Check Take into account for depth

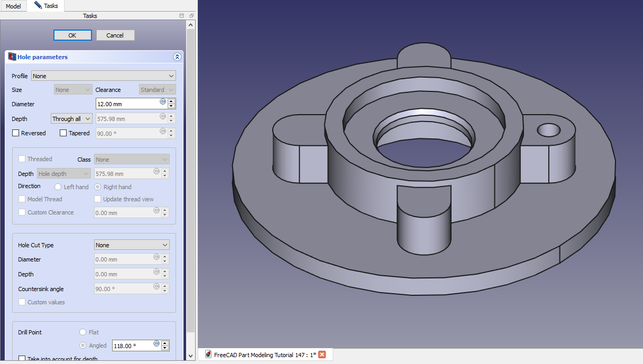(22, 359)
